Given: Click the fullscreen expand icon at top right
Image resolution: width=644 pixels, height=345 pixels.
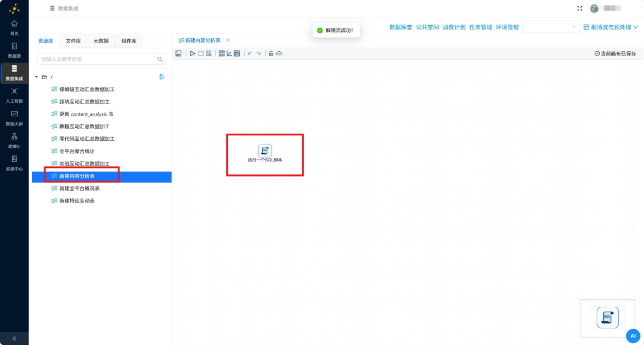Looking at the screenshot, I should point(580,8).
